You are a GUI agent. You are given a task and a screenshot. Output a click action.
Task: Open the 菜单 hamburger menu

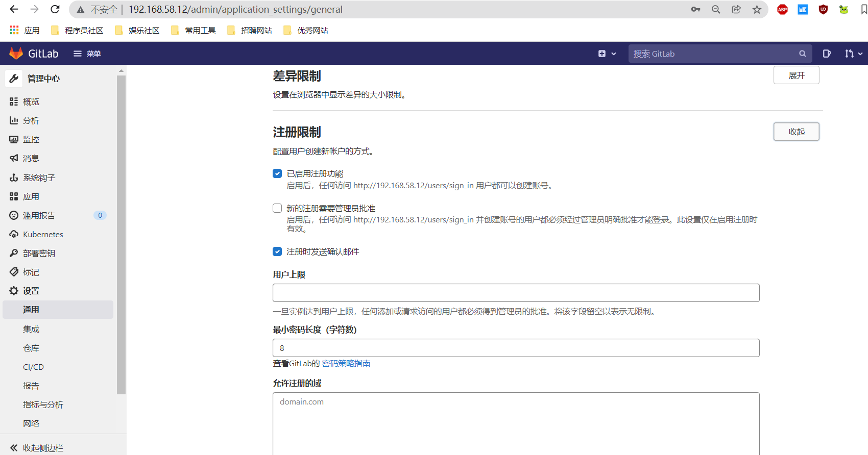(87, 54)
